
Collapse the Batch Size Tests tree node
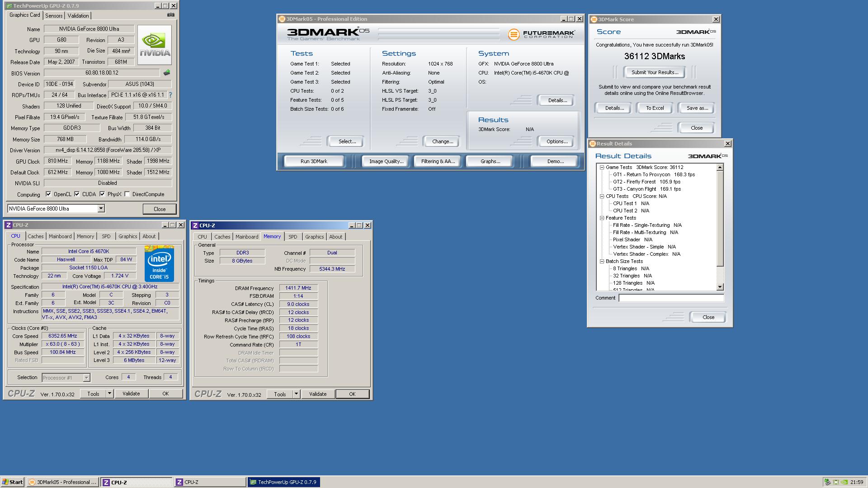pos(602,261)
